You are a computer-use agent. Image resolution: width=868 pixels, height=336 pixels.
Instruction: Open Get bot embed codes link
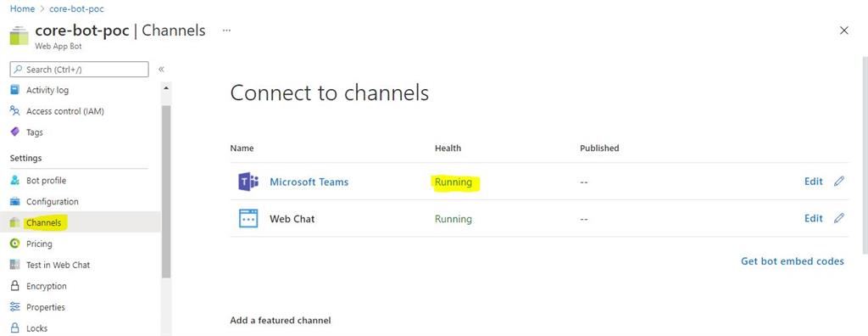pos(793,261)
